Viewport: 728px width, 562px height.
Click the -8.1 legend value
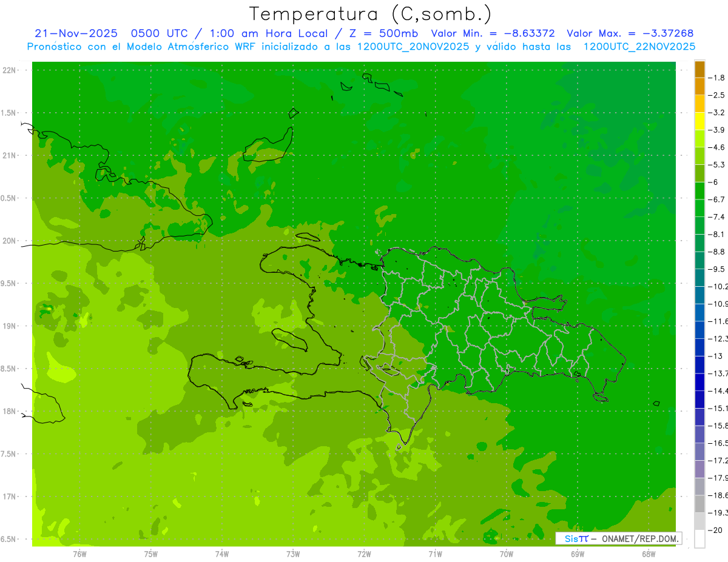[x=716, y=234]
